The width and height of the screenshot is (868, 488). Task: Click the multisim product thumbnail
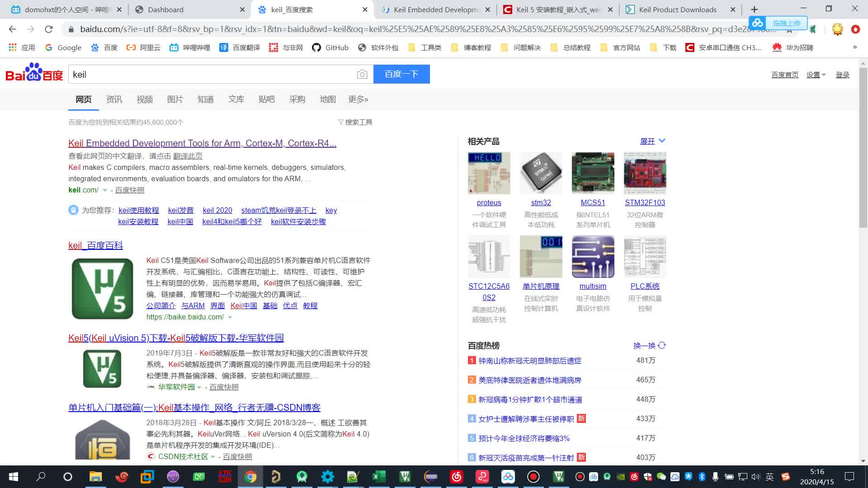point(593,257)
